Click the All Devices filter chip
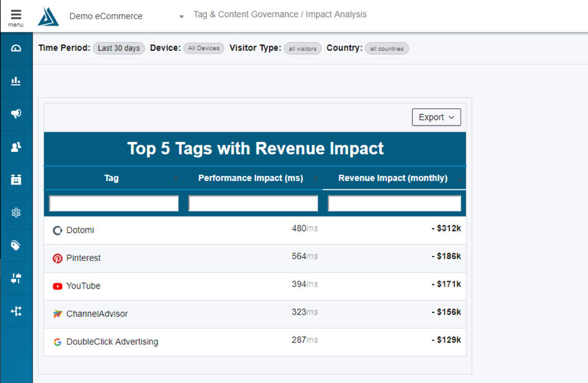 coord(204,48)
